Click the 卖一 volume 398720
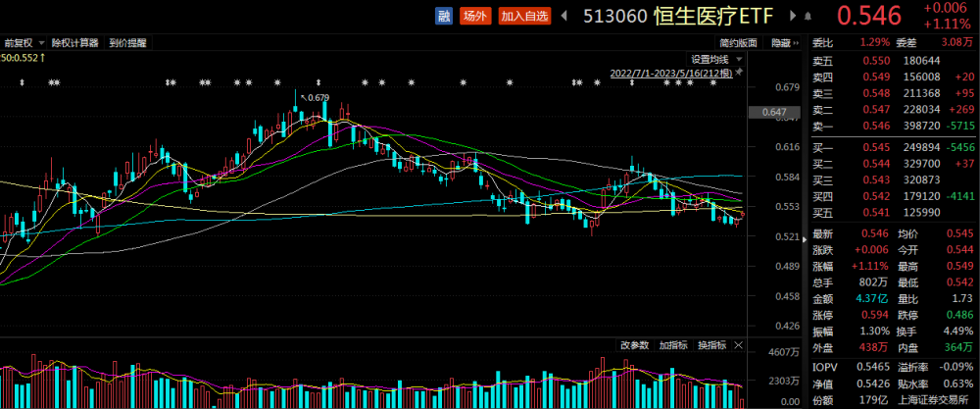The height and width of the screenshot is (409, 980). [921, 126]
